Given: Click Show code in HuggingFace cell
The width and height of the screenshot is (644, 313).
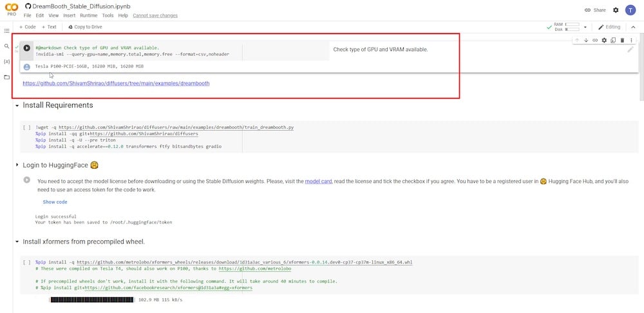Looking at the screenshot, I should pyautogui.click(x=55, y=202).
